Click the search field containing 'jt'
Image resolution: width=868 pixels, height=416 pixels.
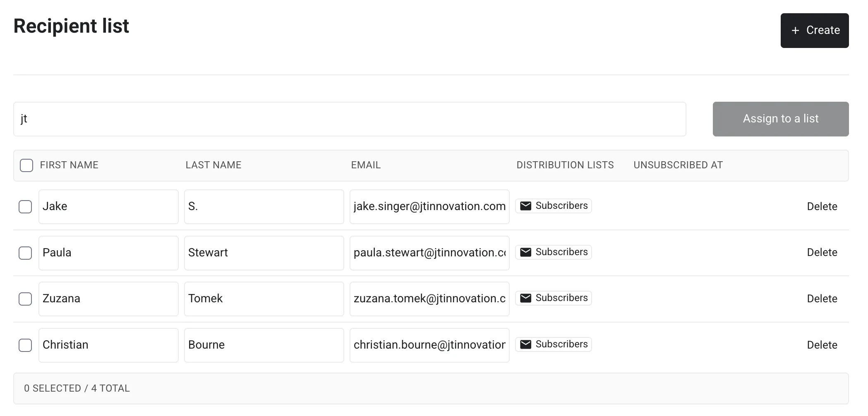349,119
